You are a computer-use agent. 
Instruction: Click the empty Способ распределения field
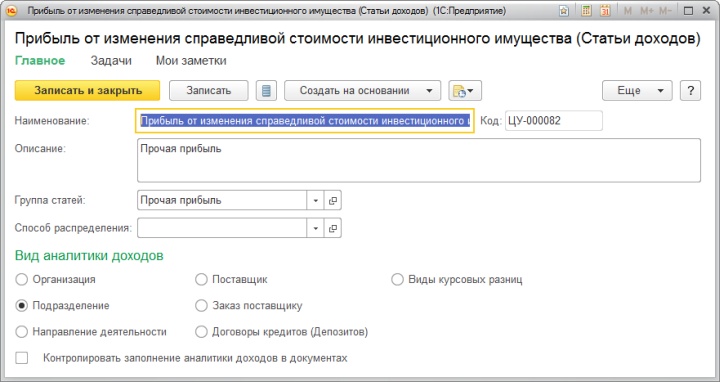coord(222,228)
